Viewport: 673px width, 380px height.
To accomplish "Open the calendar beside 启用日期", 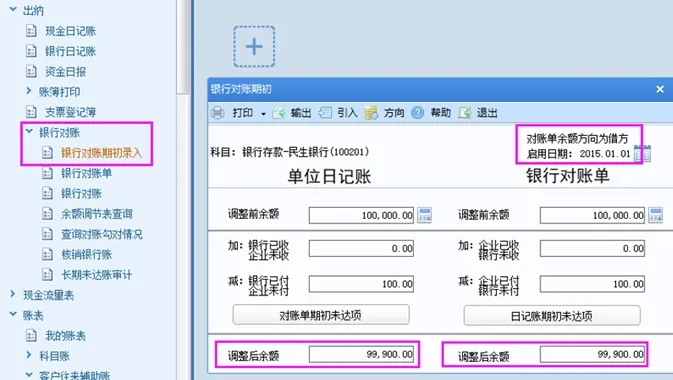I will pos(643,153).
